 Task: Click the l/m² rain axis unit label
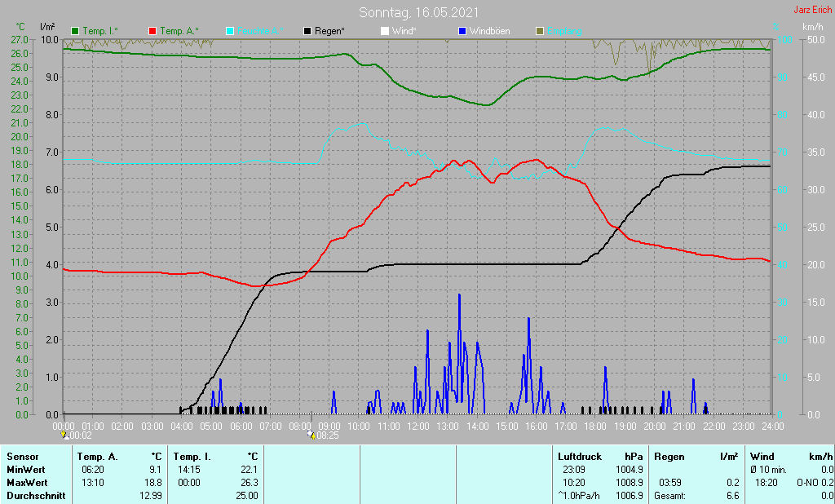pos(47,26)
